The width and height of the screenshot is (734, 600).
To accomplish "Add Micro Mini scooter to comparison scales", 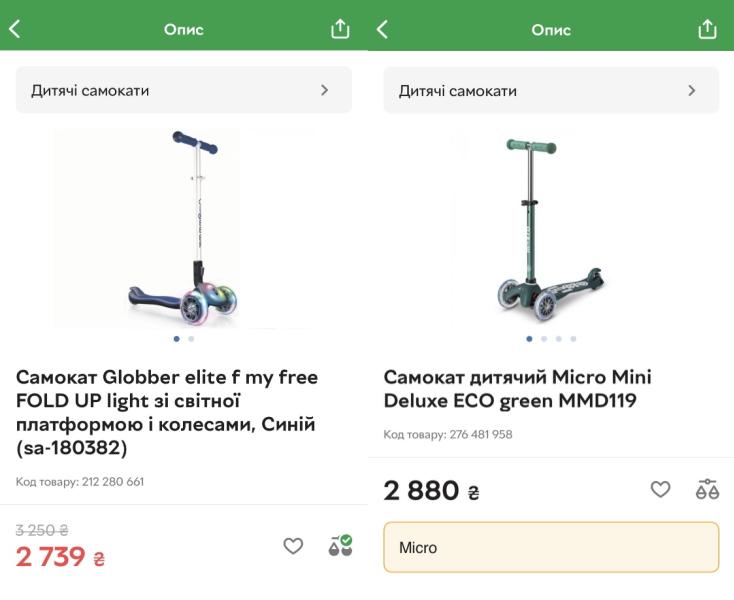I will point(707,489).
